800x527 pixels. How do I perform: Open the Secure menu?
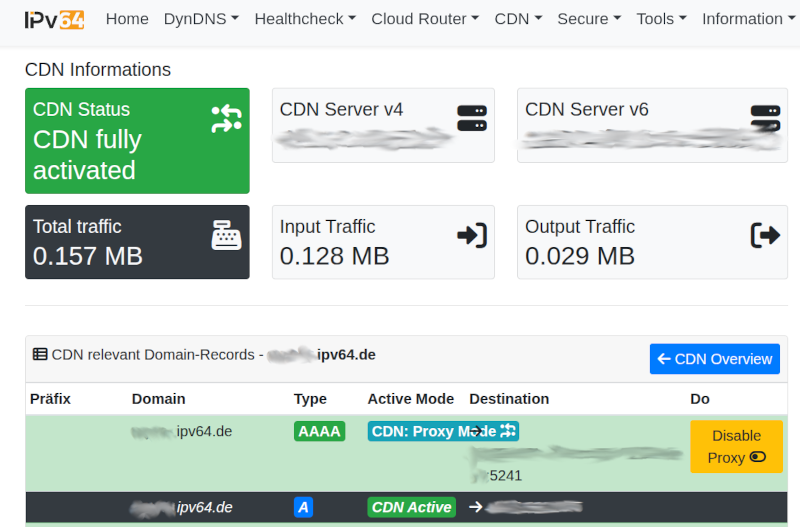click(x=589, y=19)
